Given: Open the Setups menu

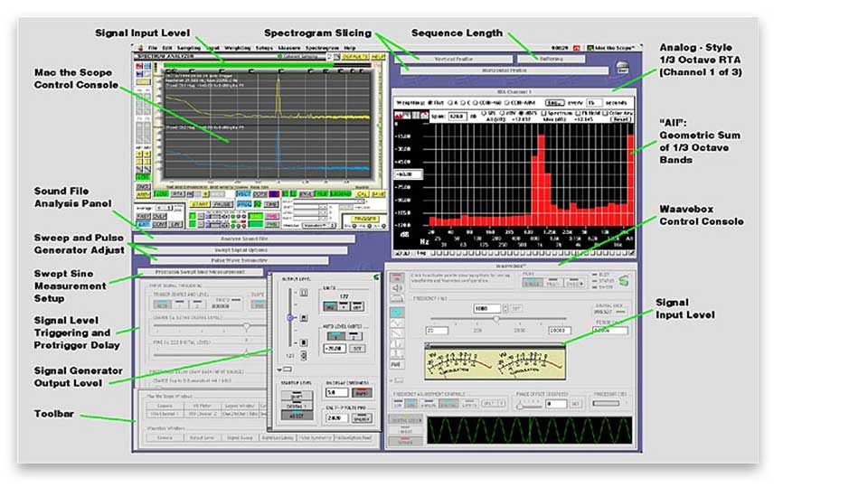Looking at the screenshot, I should click(264, 48).
